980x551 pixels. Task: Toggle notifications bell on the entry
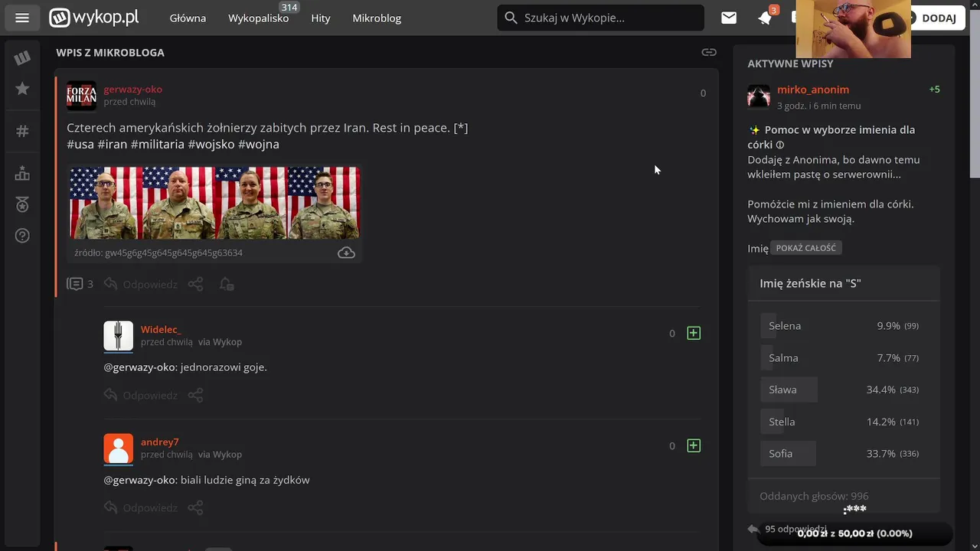point(226,284)
